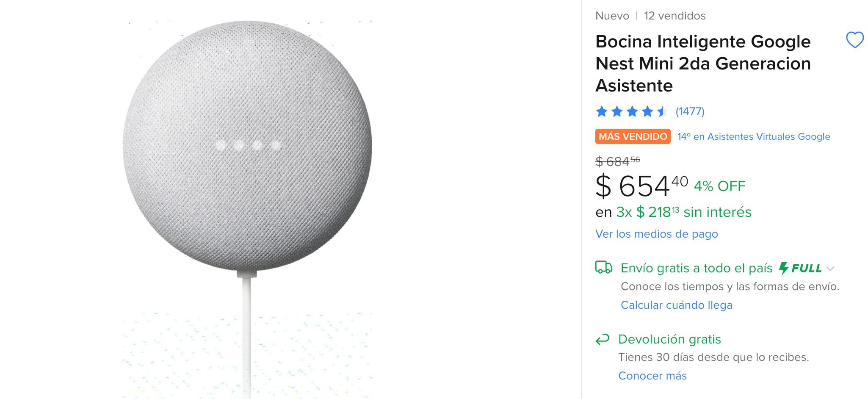Click the 3x $218.13 sin interés text

click(x=683, y=212)
